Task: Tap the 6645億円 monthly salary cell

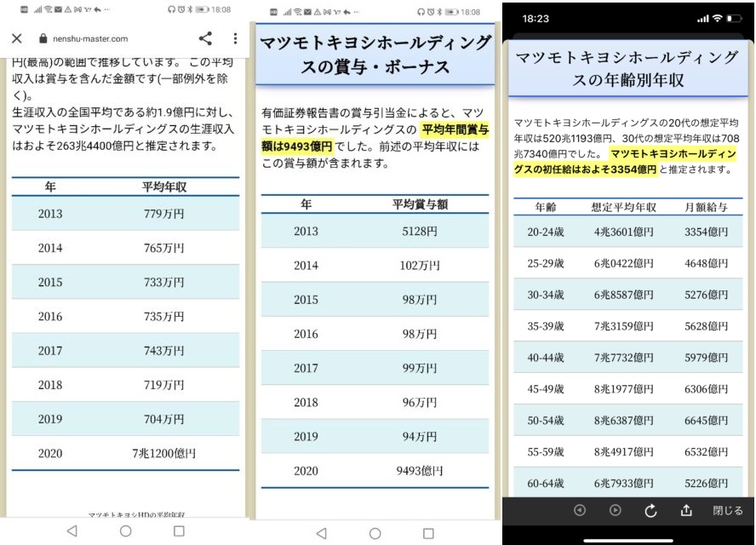Action: (707, 420)
